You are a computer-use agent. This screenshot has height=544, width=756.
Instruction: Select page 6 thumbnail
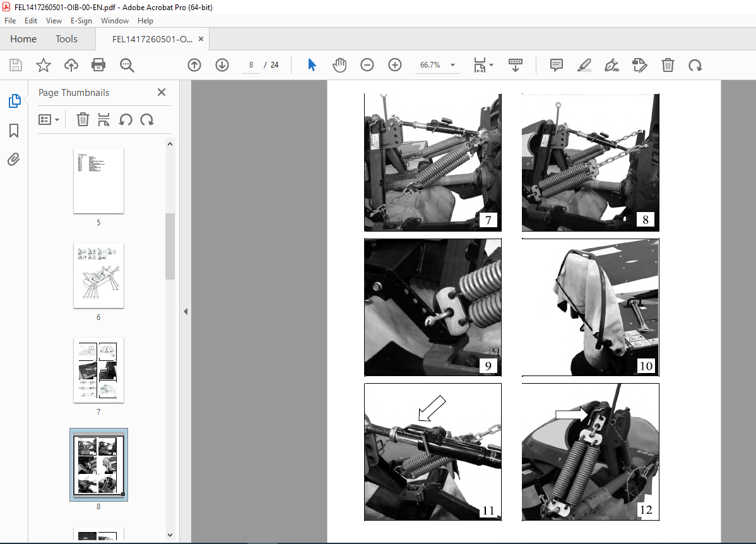pyautogui.click(x=98, y=275)
